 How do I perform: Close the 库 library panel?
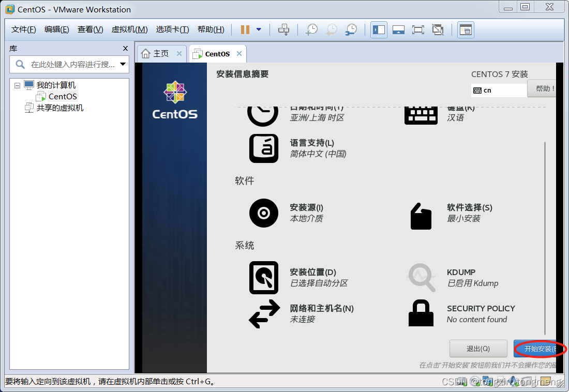pyautogui.click(x=126, y=48)
